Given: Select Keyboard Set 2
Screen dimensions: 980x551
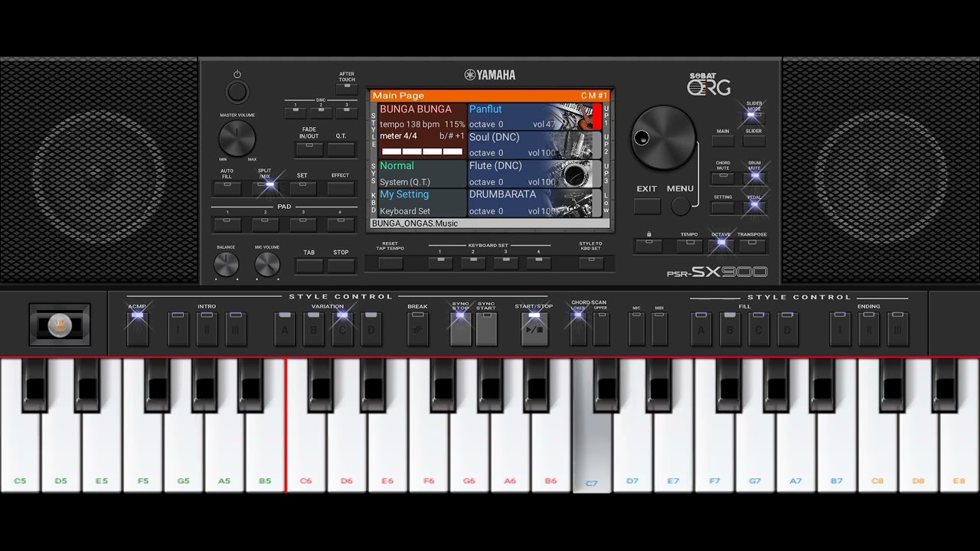Looking at the screenshot, I should 473,262.
